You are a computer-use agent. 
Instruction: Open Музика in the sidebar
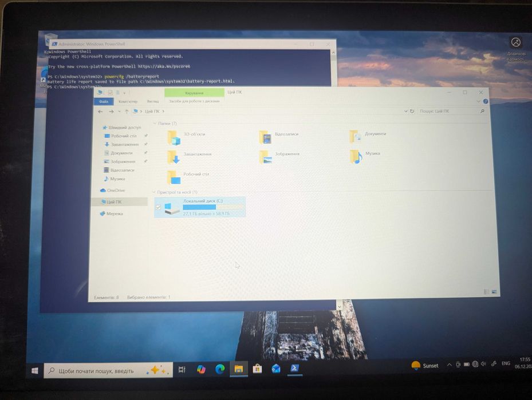(115, 179)
